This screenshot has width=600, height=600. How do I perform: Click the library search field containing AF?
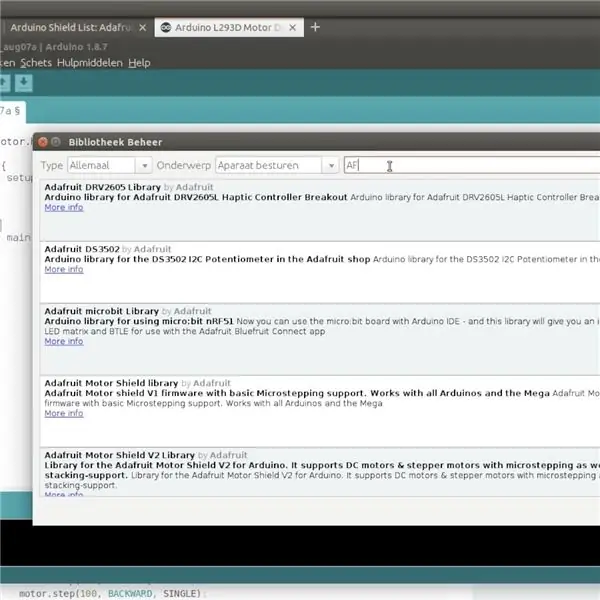click(472, 165)
